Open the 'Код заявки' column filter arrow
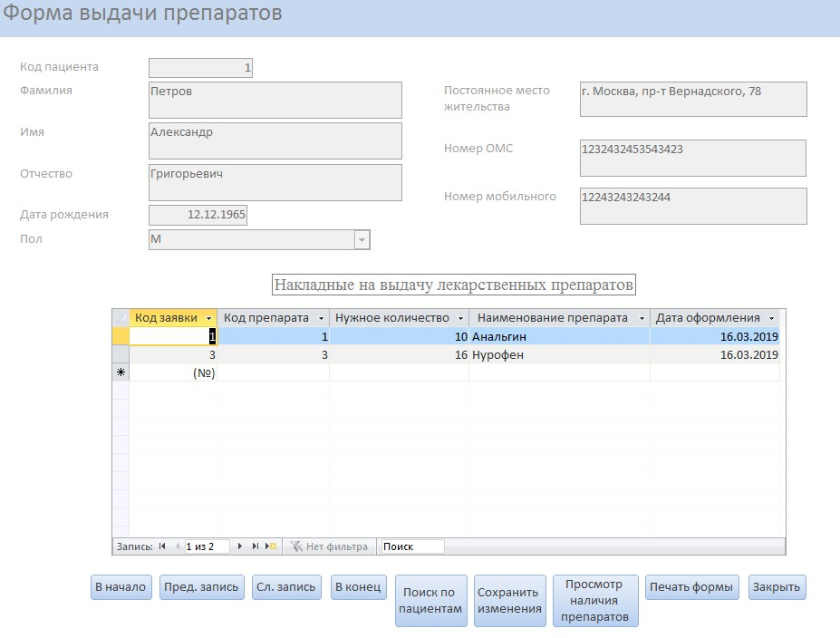Image resolution: width=840 pixels, height=638 pixels. coord(209,318)
